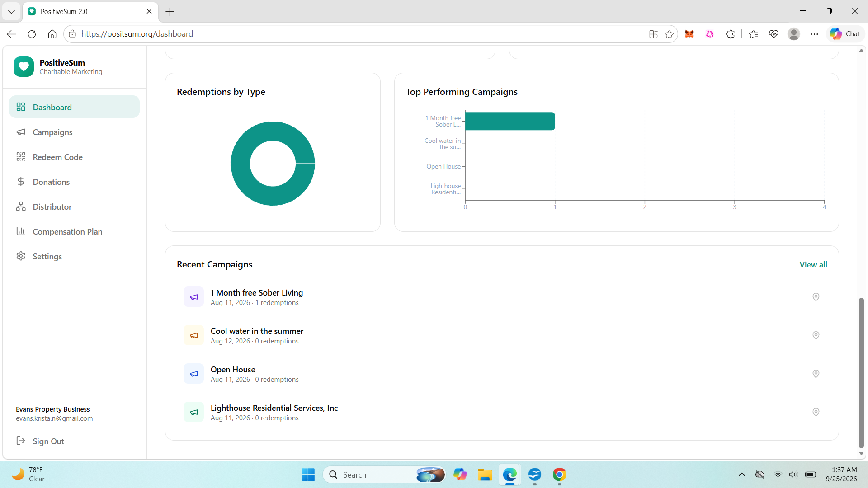The image size is (868, 488).
Task: Click the Redemptions by Type donut chart
Action: (273, 164)
